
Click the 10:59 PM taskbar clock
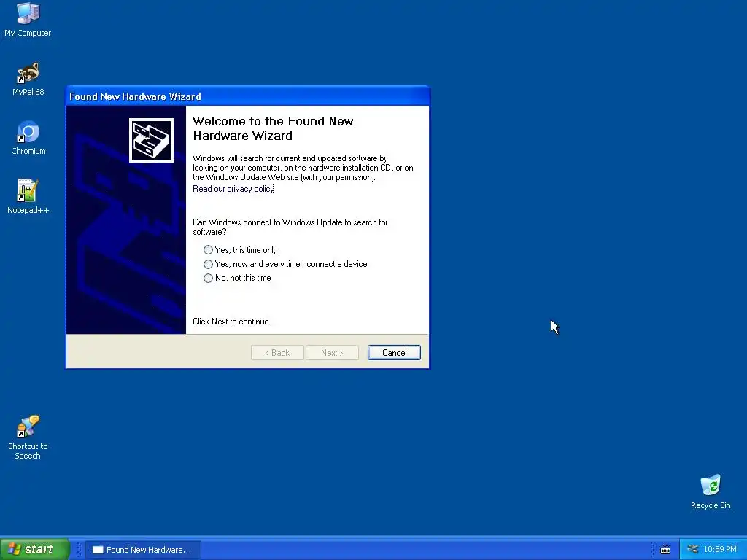[x=720, y=550]
